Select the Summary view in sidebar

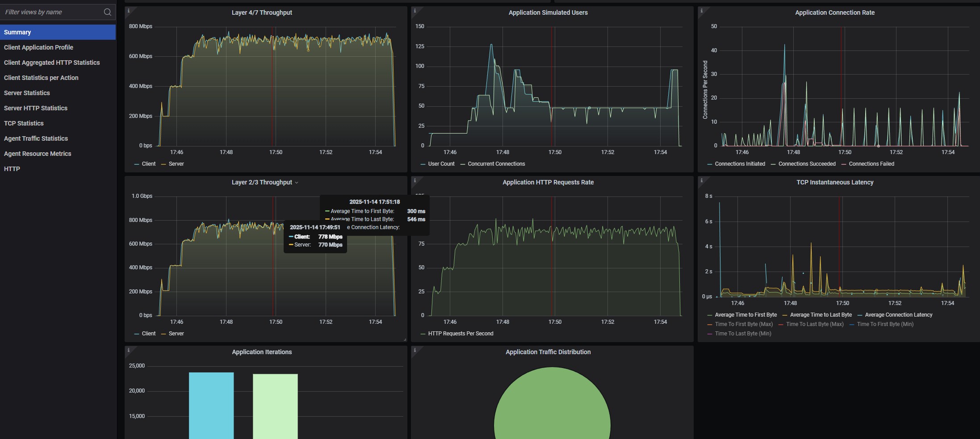pos(17,32)
